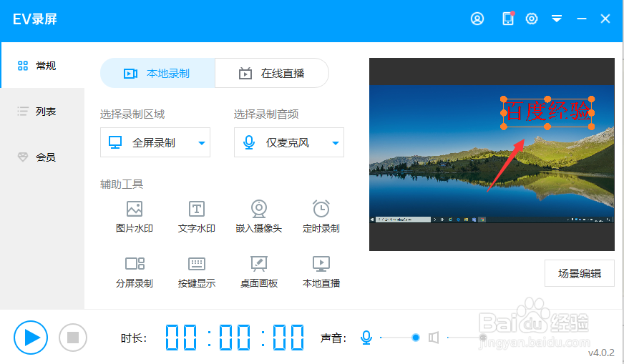The width and height of the screenshot is (624, 364).
Task: Mute the microphone icon next to 声音
Action: coord(366,338)
